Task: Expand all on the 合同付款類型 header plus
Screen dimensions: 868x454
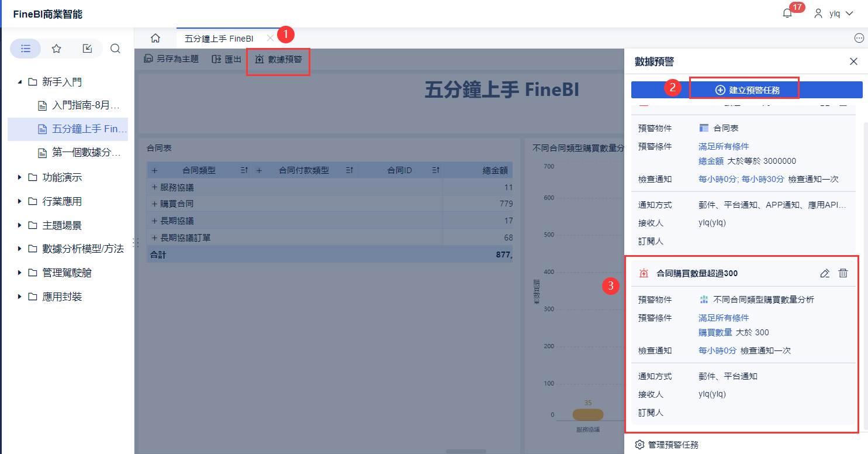Action: click(x=259, y=170)
